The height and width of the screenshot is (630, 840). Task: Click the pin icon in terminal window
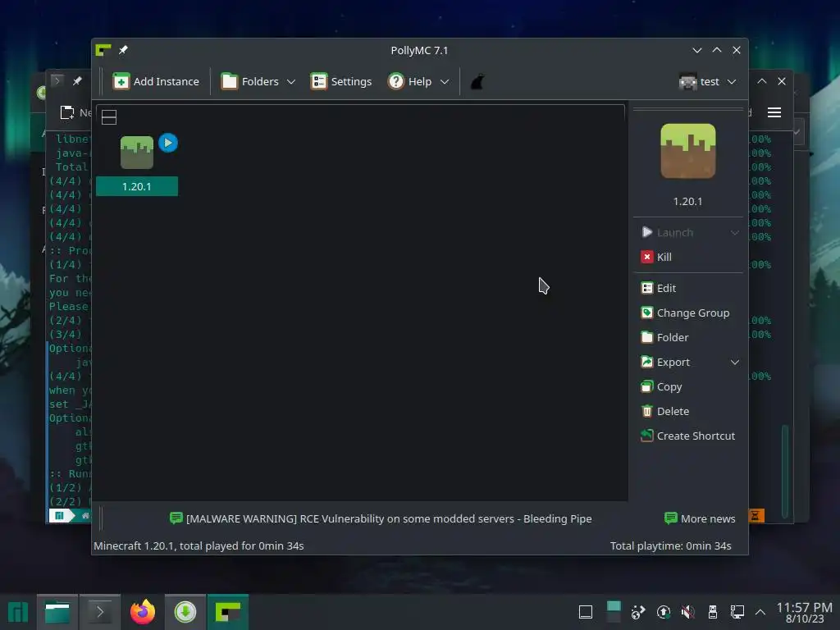[x=77, y=81]
